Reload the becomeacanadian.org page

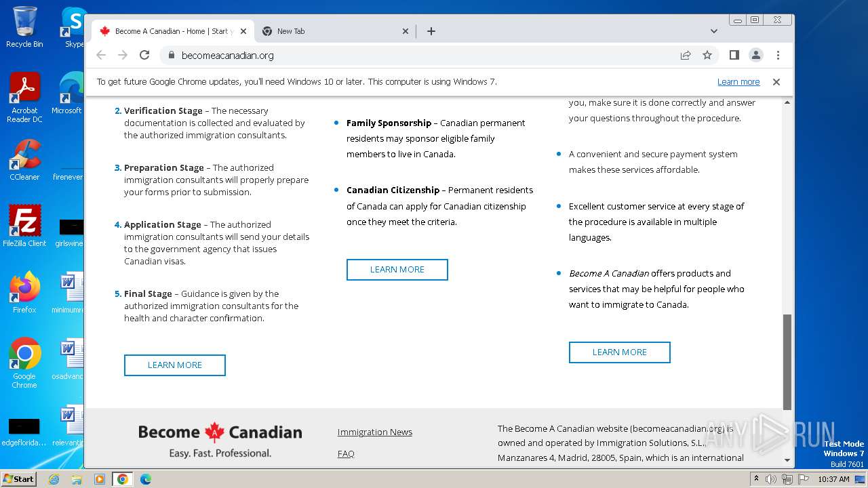[x=144, y=55]
